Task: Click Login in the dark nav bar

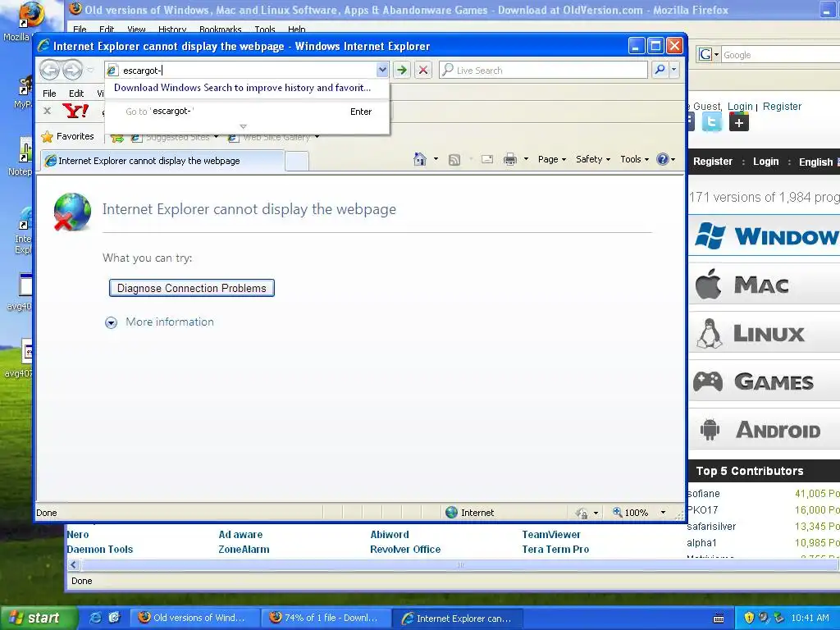Action: point(765,162)
